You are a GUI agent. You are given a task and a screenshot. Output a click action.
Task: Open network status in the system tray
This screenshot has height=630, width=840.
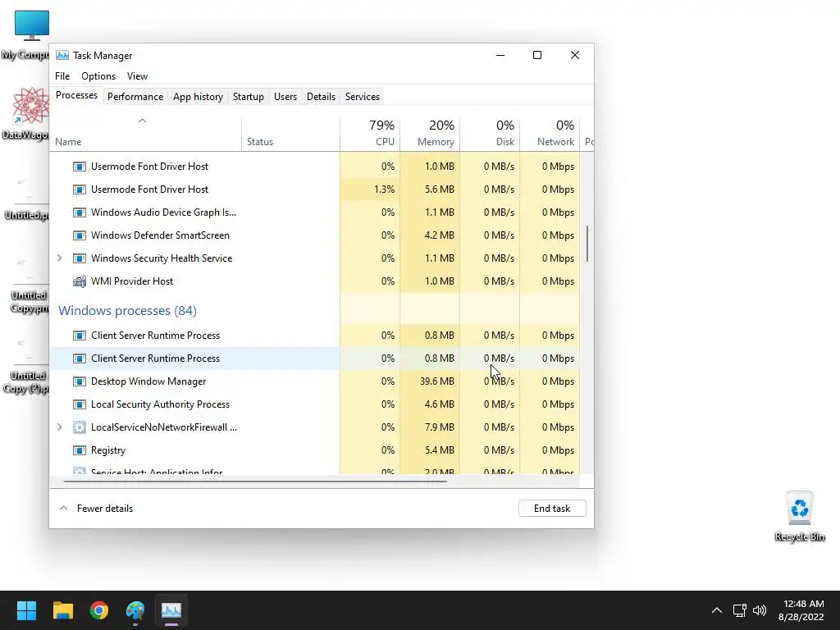point(740,610)
